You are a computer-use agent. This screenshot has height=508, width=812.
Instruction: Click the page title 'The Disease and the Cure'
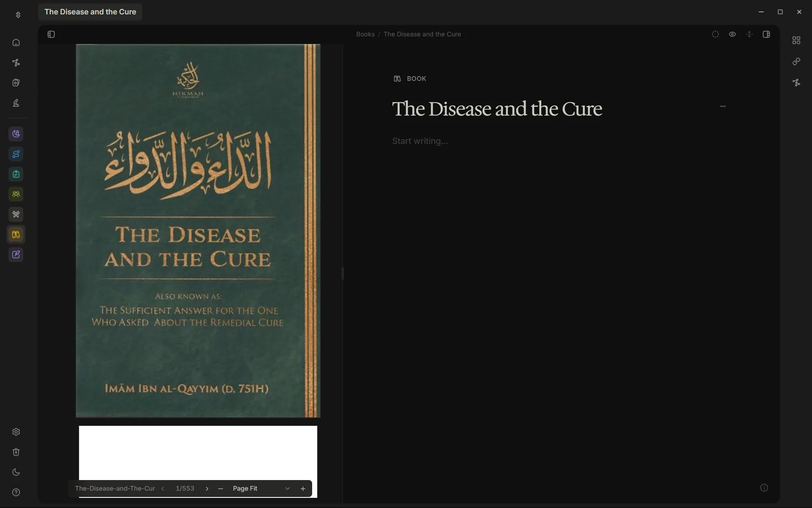(x=497, y=109)
